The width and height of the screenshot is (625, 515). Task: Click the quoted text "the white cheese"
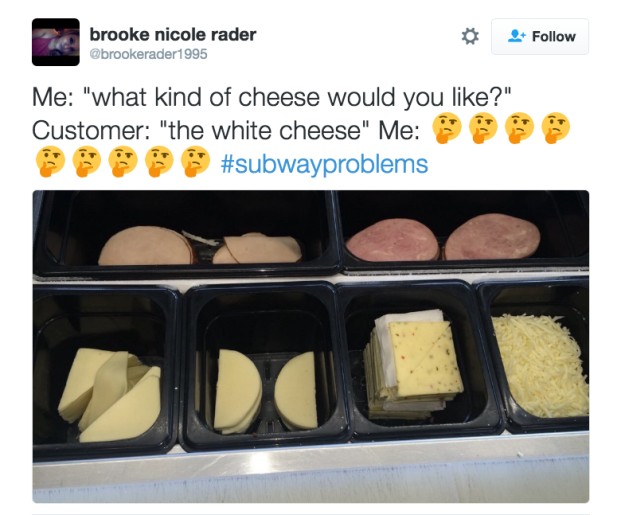coord(265,130)
